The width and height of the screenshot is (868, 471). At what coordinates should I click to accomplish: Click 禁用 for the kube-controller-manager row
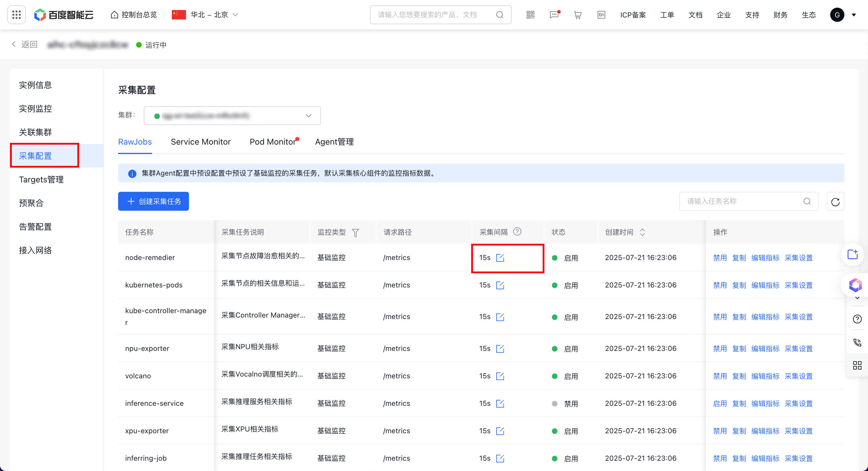tap(720, 317)
